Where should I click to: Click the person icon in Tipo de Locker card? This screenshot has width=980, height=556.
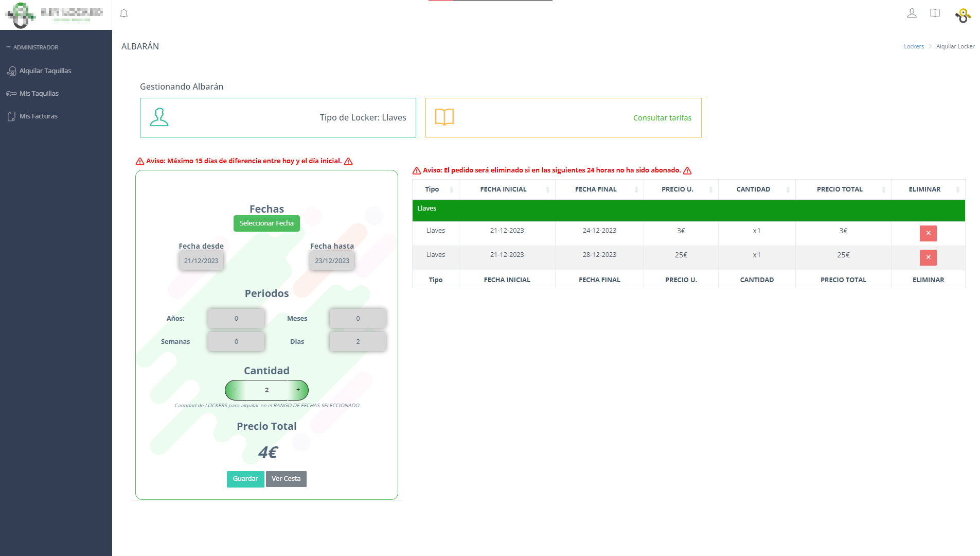[159, 117]
